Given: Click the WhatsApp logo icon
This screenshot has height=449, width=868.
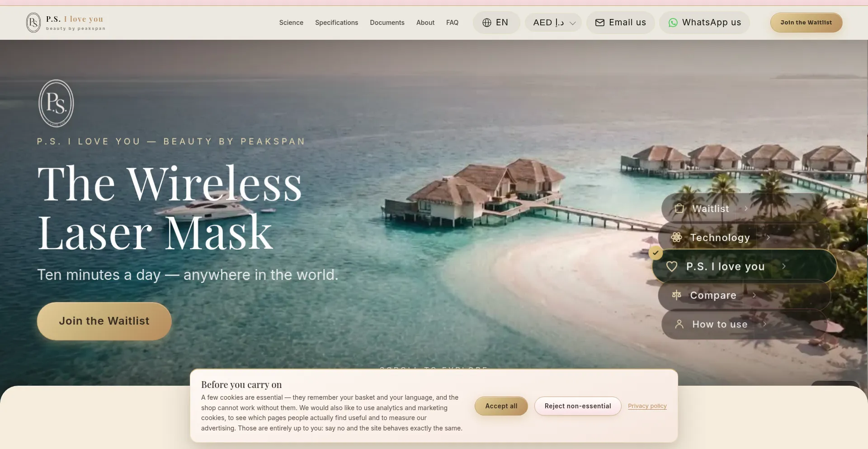Looking at the screenshot, I should tap(673, 23).
